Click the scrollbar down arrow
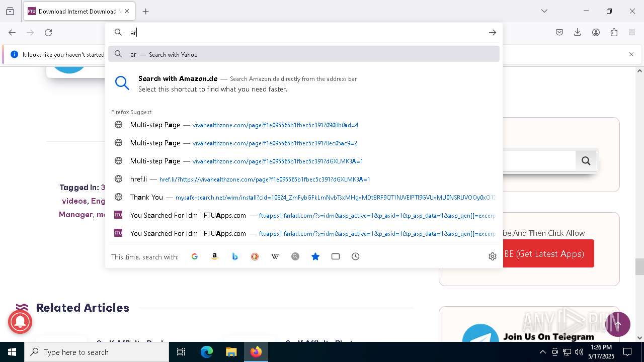This screenshot has width=644, height=362. tap(639, 338)
